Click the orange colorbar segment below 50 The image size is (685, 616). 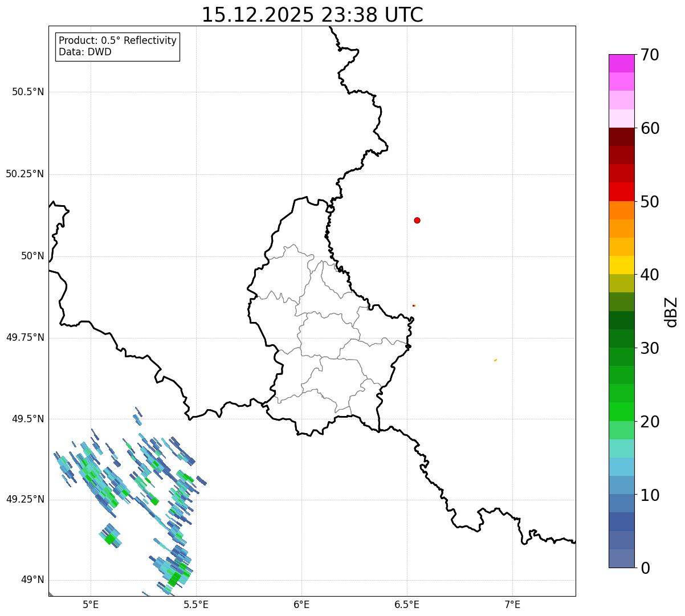[621, 210]
